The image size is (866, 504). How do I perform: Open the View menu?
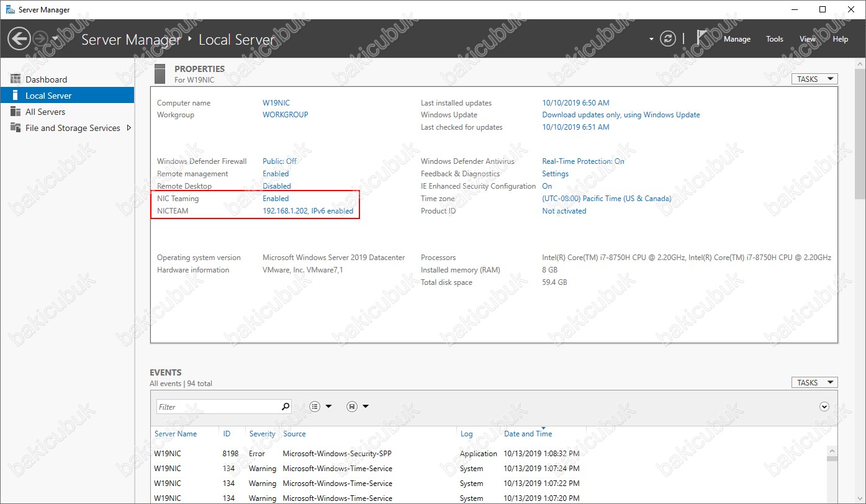(x=808, y=39)
